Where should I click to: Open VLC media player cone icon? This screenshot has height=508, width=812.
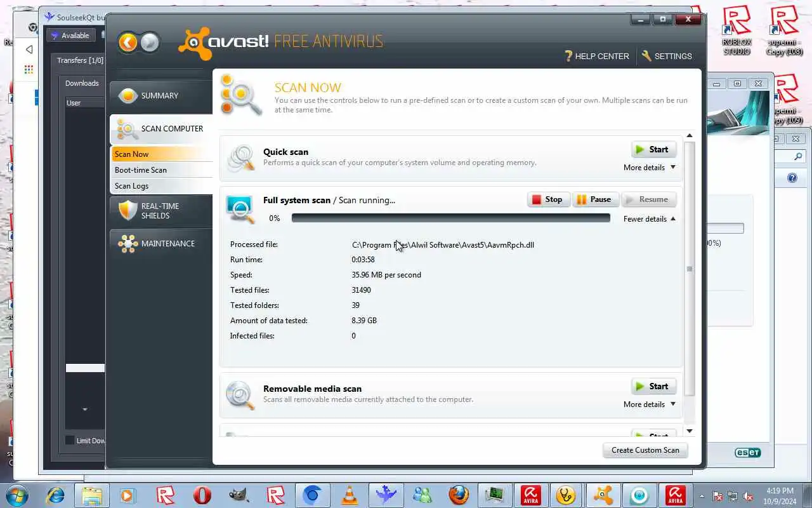click(x=349, y=495)
